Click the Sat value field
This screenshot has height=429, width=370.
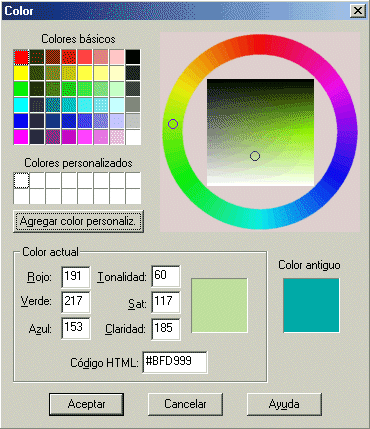[166, 302]
